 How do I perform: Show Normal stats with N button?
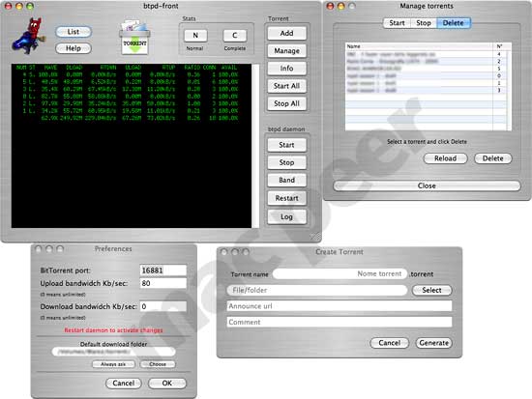(195, 35)
